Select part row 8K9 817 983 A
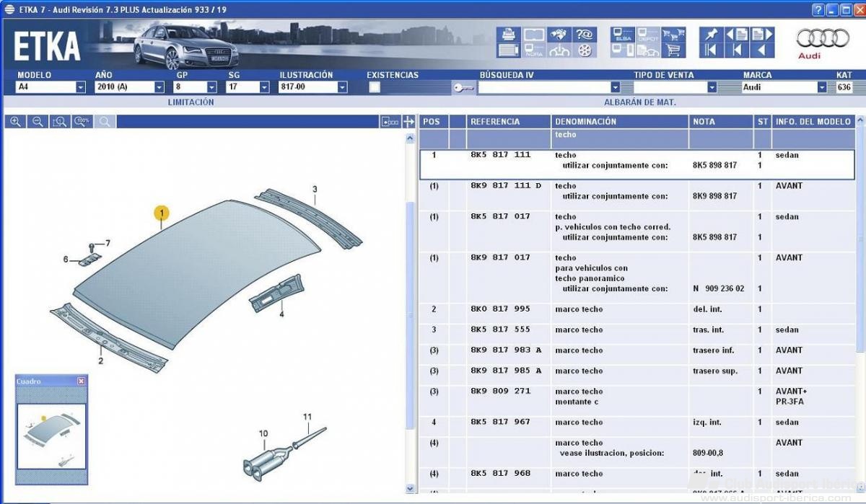866x504 pixels. click(637, 355)
